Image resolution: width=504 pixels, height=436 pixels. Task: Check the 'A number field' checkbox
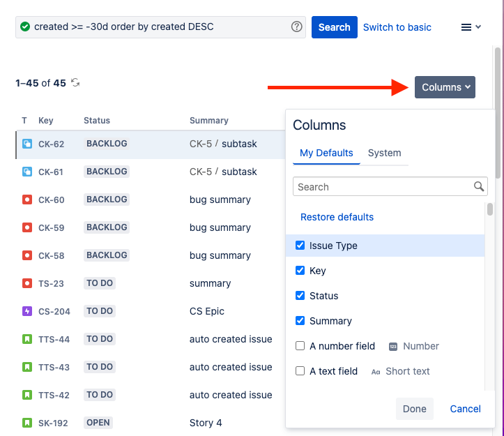coord(300,346)
